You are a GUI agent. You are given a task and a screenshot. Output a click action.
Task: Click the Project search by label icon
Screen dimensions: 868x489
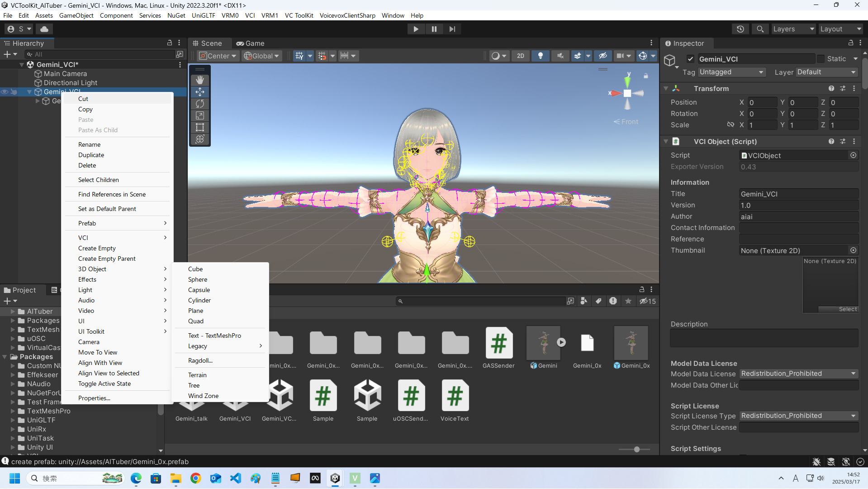pos(598,301)
